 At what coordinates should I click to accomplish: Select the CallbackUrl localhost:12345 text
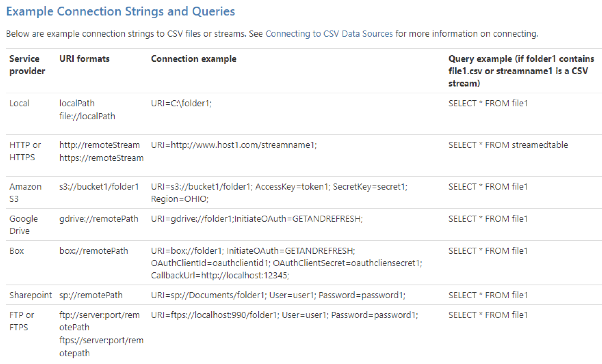[x=220, y=275]
